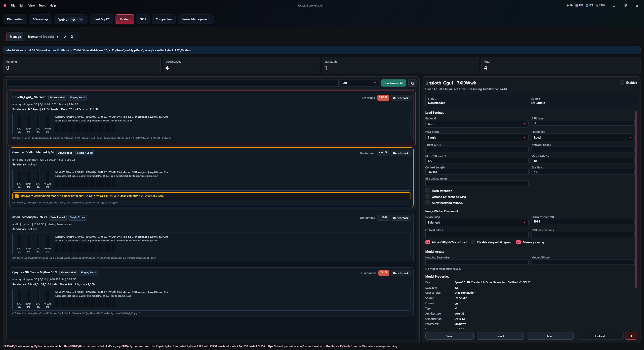Image resolution: width=644 pixels, height=350 pixels.
Task: Open Web UI in external window arrow
Action: pos(80,19)
